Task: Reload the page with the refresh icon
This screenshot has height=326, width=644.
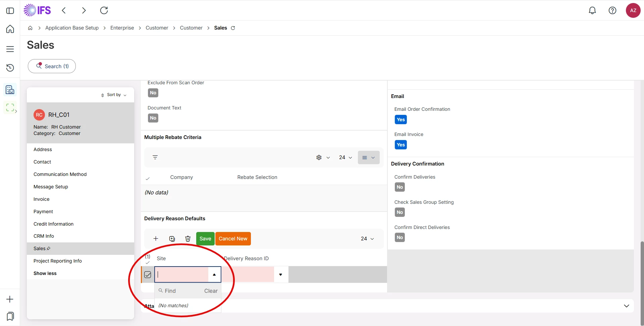Action: click(104, 10)
